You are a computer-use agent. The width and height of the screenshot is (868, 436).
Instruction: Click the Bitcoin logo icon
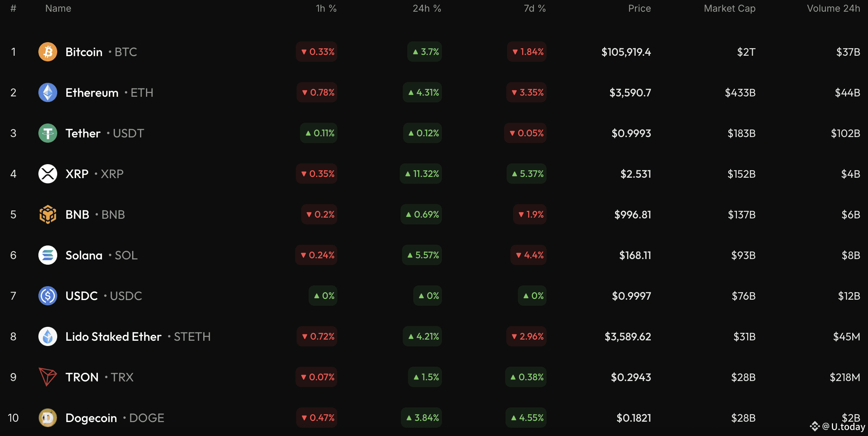coord(48,52)
